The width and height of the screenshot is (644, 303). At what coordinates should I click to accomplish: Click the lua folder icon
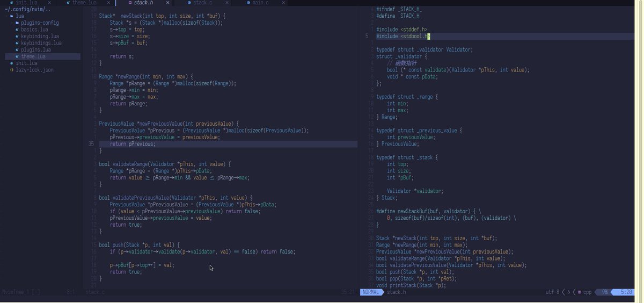[12, 16]
